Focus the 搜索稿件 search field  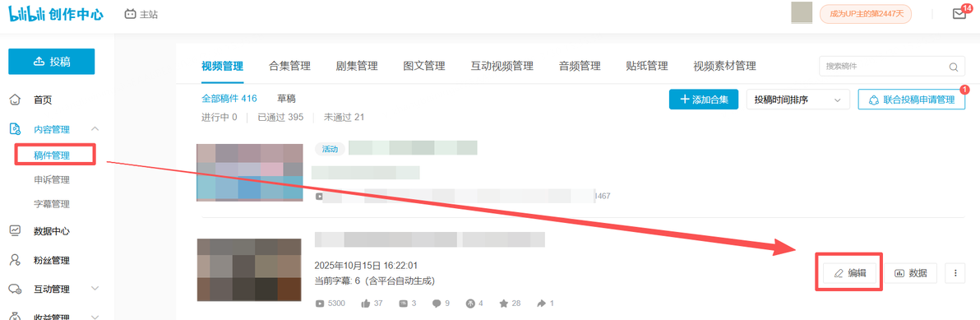(892, 67)
